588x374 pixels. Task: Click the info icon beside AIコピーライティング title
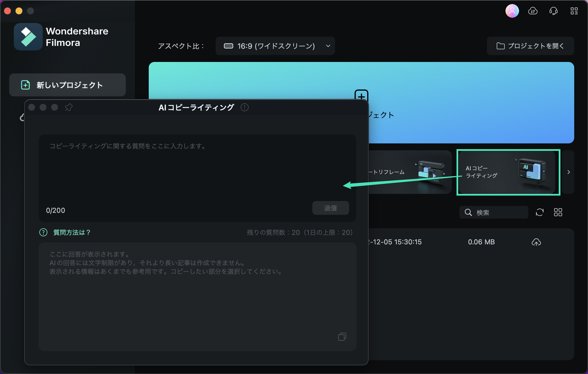(x=245, y=107)
